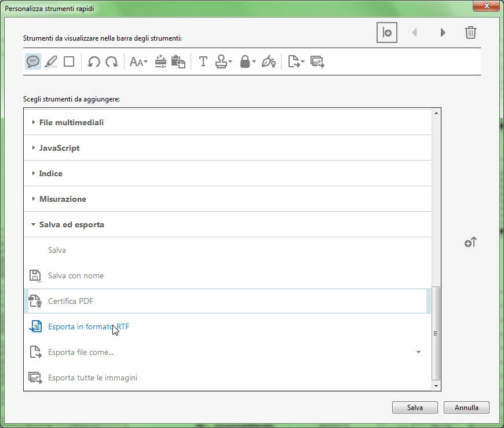Click the Certifica PDF certificate icon
Image resolution: width=504 pixels, height=428 pixels.
[x=35, y=301]
